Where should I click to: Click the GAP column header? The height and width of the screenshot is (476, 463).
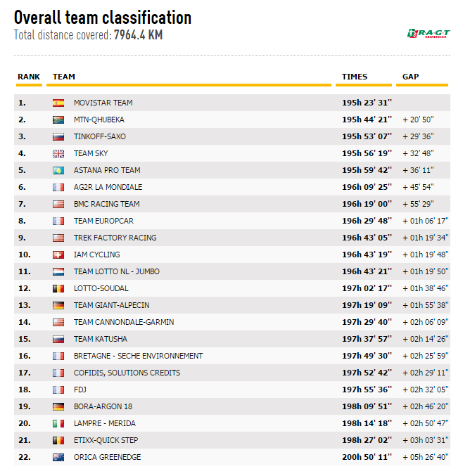pos(410,77)
